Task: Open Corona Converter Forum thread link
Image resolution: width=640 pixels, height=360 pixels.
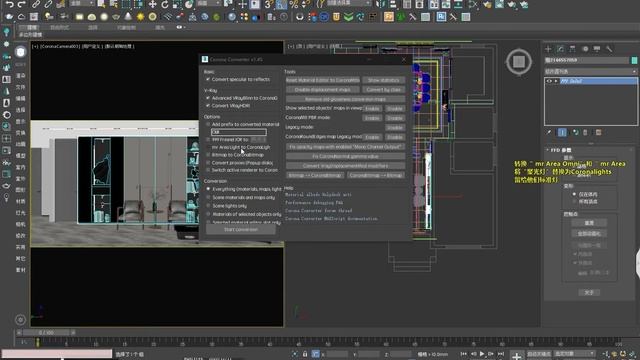Action: click(x=318, y=211)
